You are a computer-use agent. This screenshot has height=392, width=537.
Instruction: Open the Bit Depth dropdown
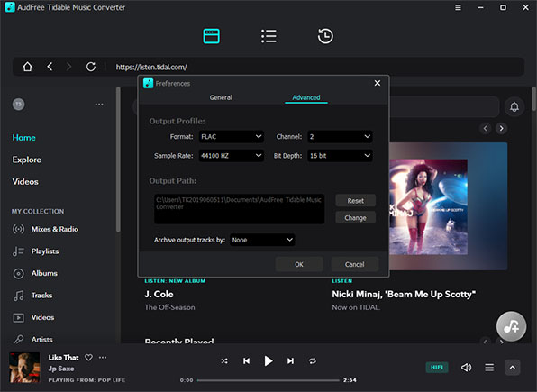tap(340, 156)
